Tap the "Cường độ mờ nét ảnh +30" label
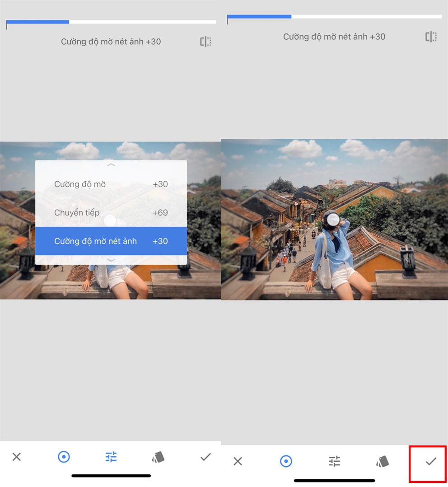448x487 pixels. point(111,41)
